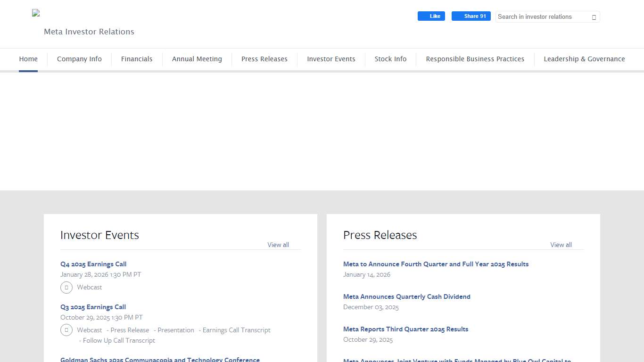Open the Press Releases navigation item
The width and height of the screenshot is (644, 362).
pos(264,59)
